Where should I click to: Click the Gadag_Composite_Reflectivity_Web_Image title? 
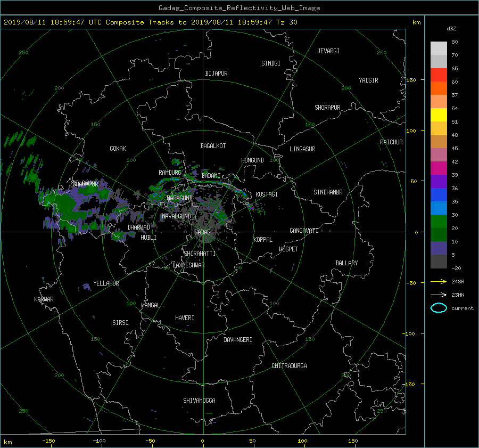tap(239, 8)
